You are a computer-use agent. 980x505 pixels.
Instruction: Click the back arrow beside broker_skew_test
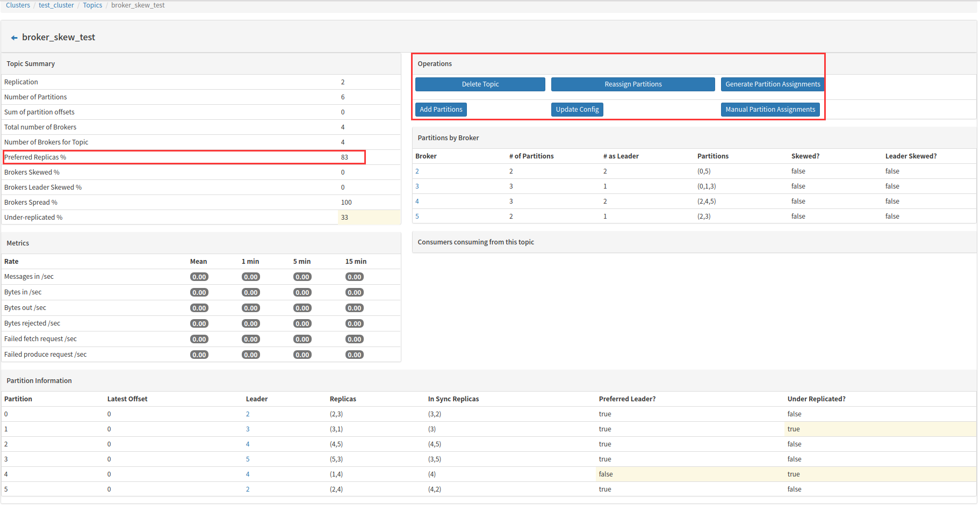click(13, 37)
